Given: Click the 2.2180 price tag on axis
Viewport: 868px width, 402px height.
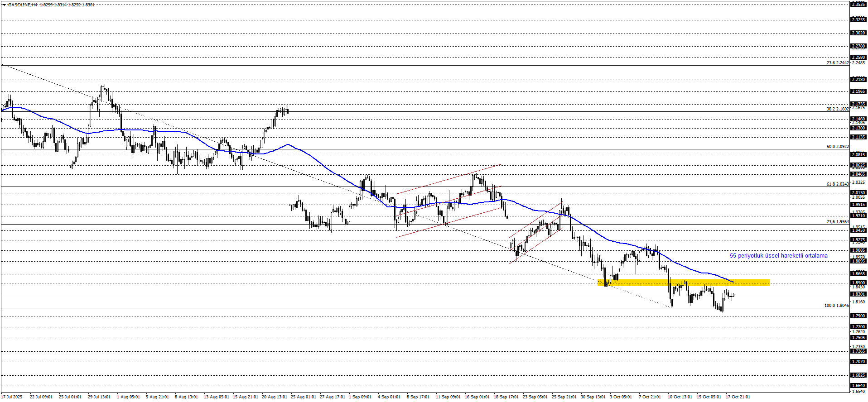Looking at the screenshot, I should point(858,80).
